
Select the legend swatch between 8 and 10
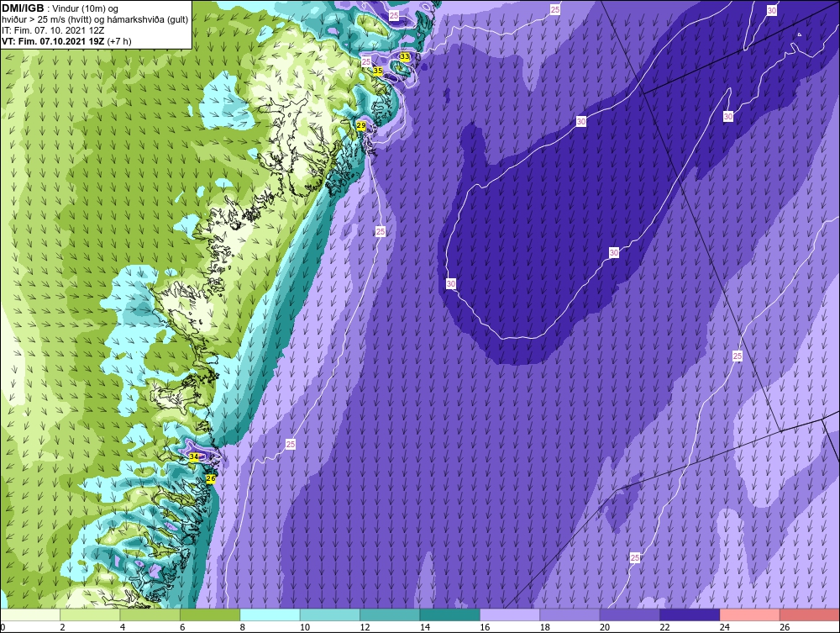click(x=270, y=615)
